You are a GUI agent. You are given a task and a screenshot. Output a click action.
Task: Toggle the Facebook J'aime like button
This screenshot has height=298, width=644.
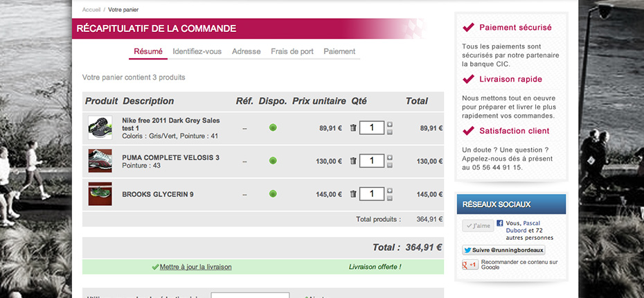point(477,226)
